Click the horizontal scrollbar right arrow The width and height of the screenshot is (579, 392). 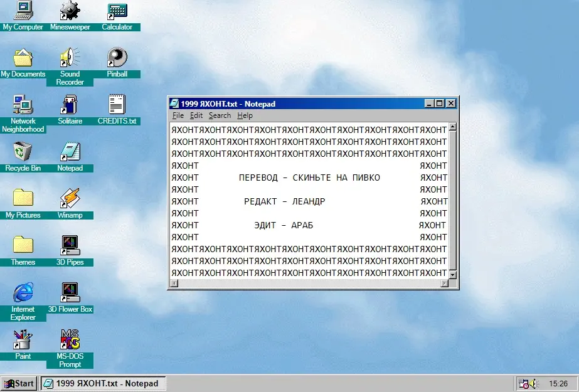[x=444, y=283]
